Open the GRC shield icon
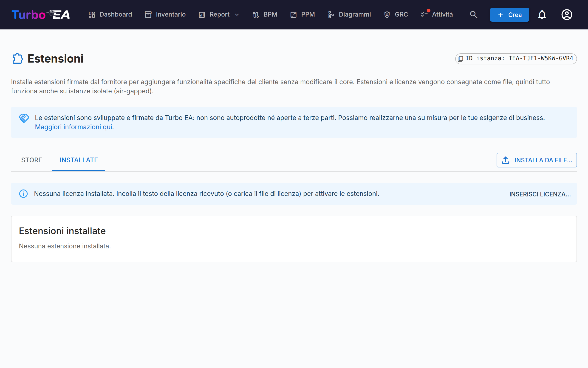588x368 pixels. (387, 15)
